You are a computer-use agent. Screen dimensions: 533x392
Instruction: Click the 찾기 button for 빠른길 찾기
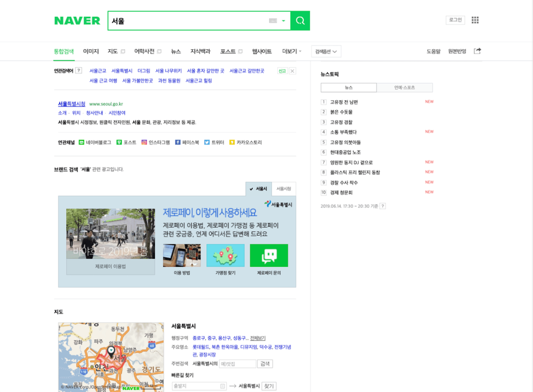269,386
